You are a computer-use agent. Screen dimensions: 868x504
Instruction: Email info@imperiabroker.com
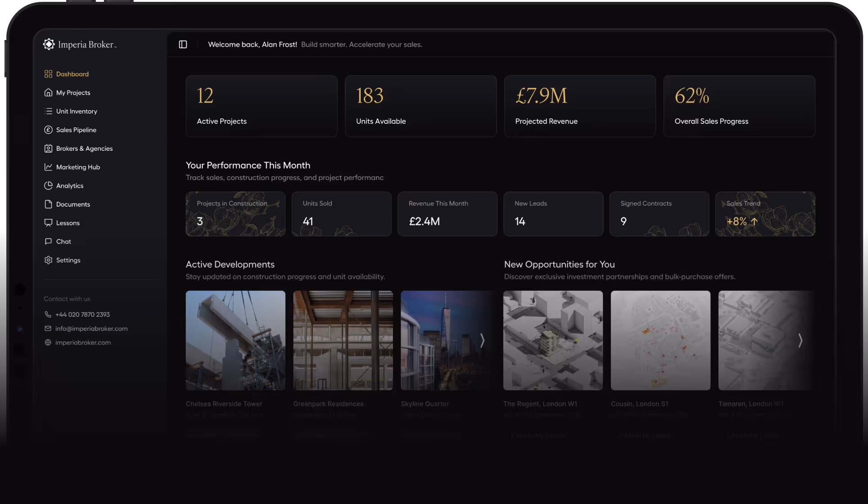[x=91, y=328]
